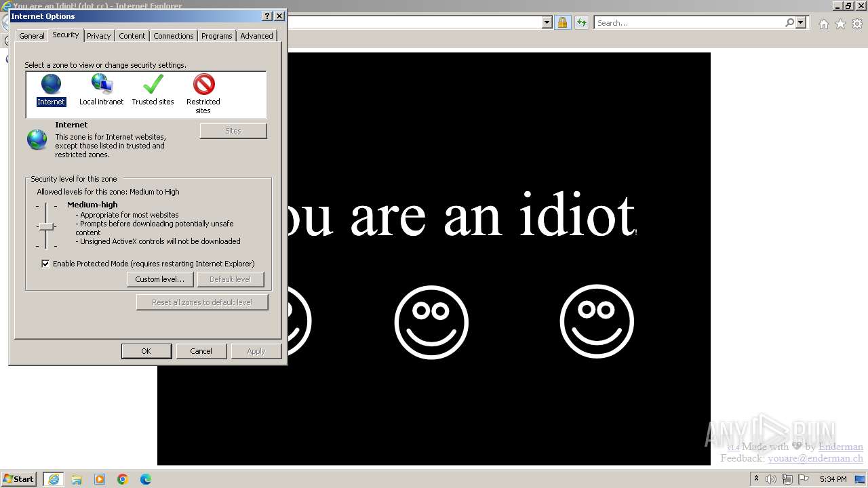
Task: Click the OK button
Action: (146, 351)
